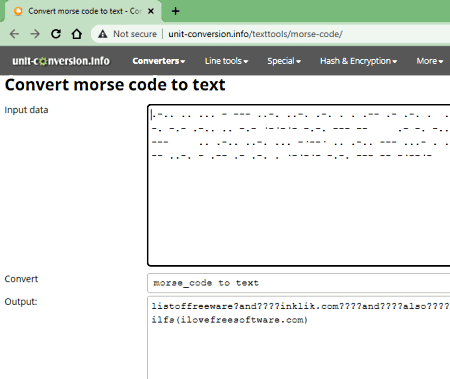Click the 'Convert' label
The height and width of the screenshot is (379, 450).
(21, 279)
